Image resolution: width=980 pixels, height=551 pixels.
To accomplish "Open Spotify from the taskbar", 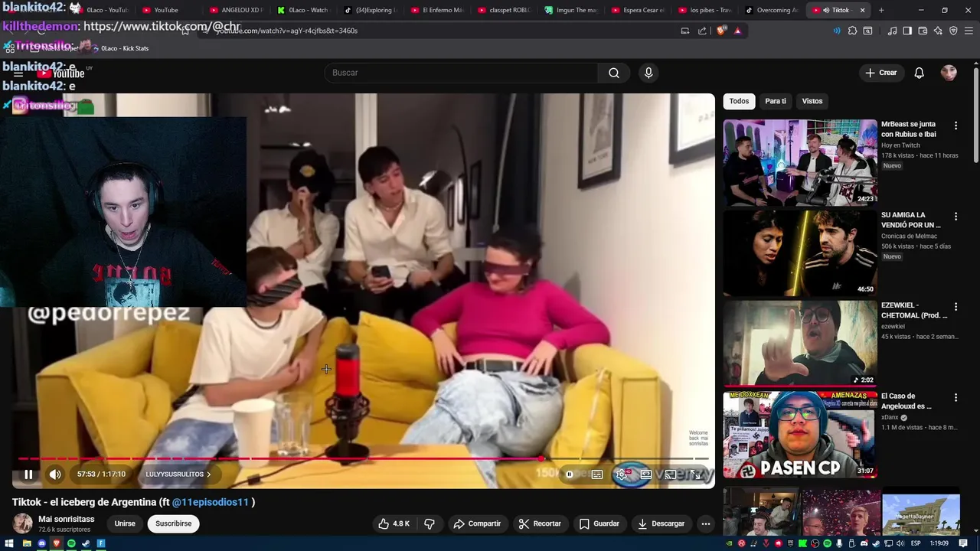I will pos(71,543).
